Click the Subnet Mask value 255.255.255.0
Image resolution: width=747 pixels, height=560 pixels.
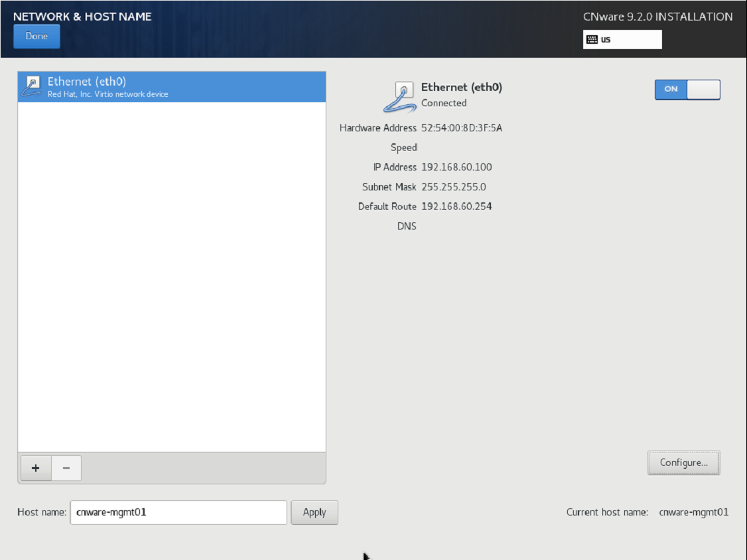tap(454, 187)
